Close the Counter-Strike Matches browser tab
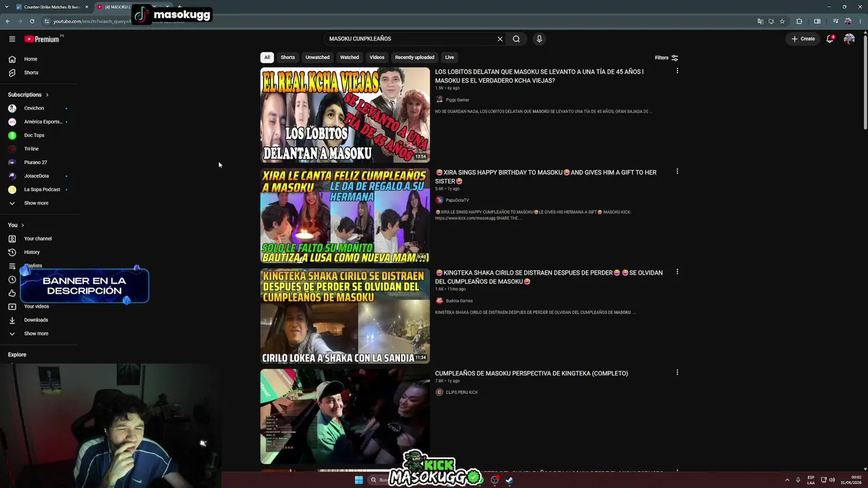The width and height of the screenshot is (868, 488). click(x=87, y=7)
